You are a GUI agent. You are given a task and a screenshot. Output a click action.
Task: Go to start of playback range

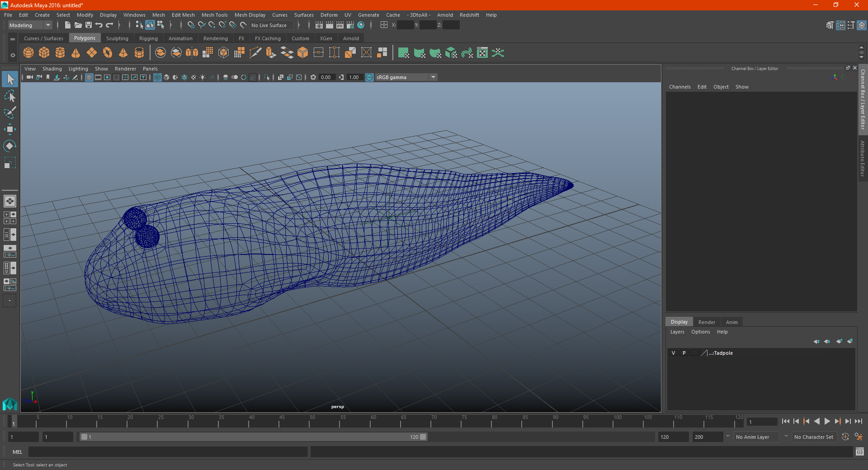786,421
